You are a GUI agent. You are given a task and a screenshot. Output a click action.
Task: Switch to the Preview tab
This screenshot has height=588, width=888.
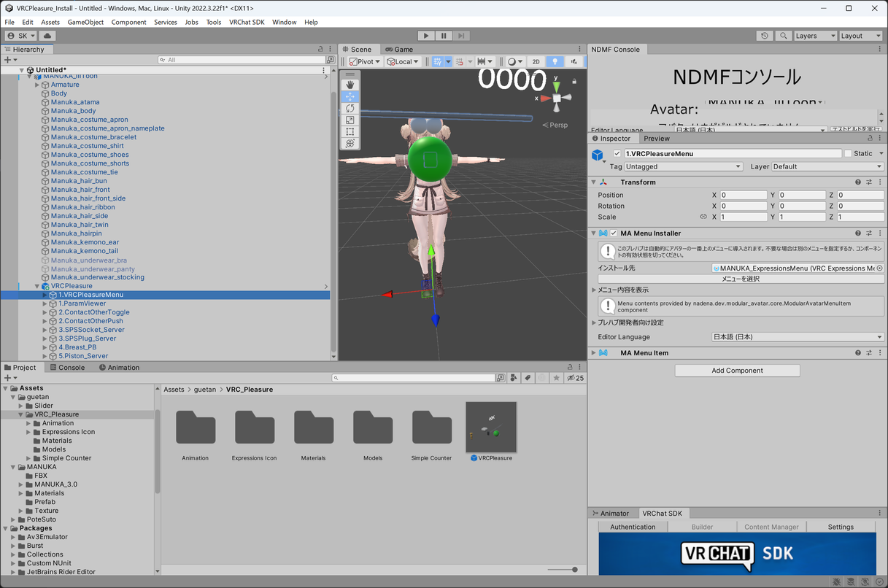pos(656,139)
